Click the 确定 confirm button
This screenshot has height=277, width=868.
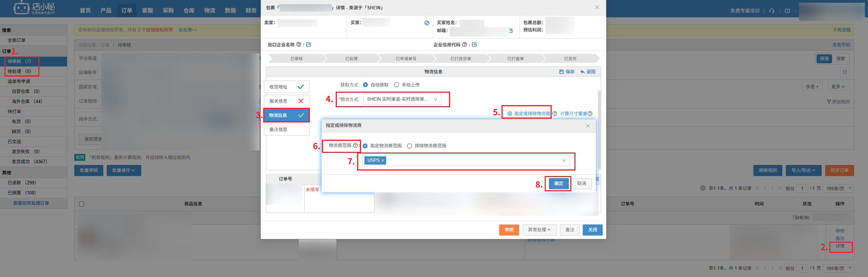pos(559,183)
